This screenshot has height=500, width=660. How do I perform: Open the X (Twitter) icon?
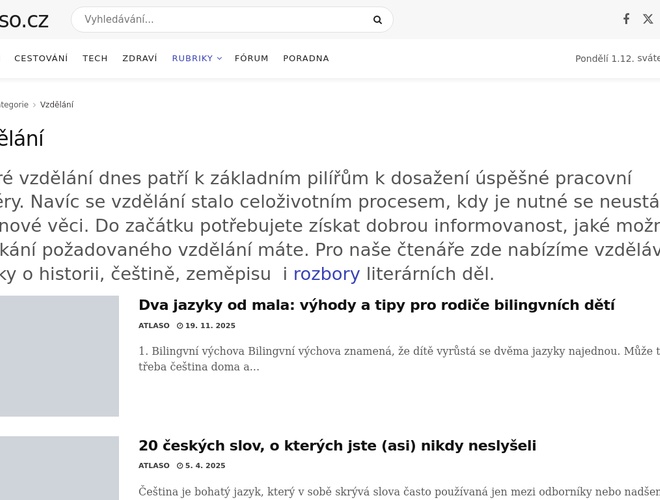[648, 19]
